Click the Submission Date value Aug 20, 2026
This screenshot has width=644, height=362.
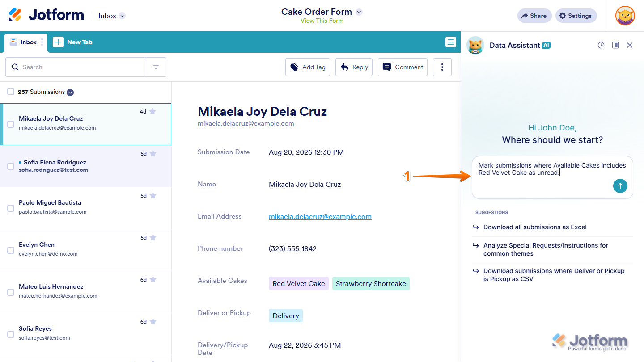click(306, 152)
